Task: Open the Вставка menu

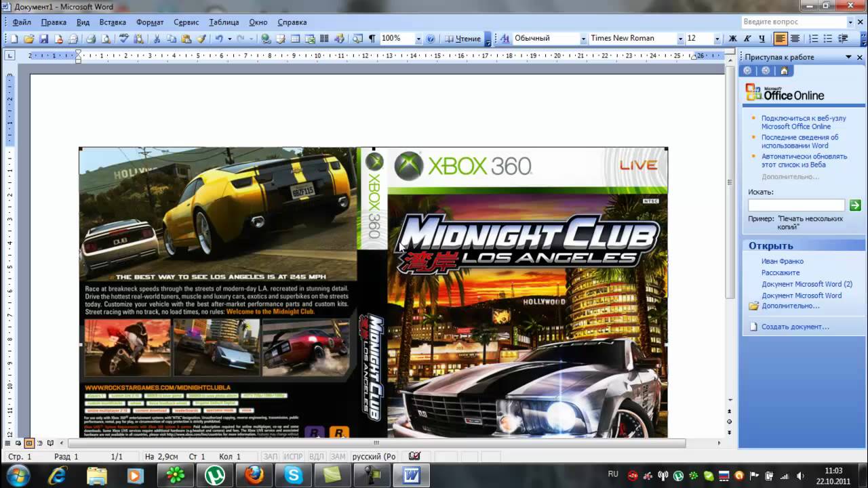Action: [x=113, y=22]
